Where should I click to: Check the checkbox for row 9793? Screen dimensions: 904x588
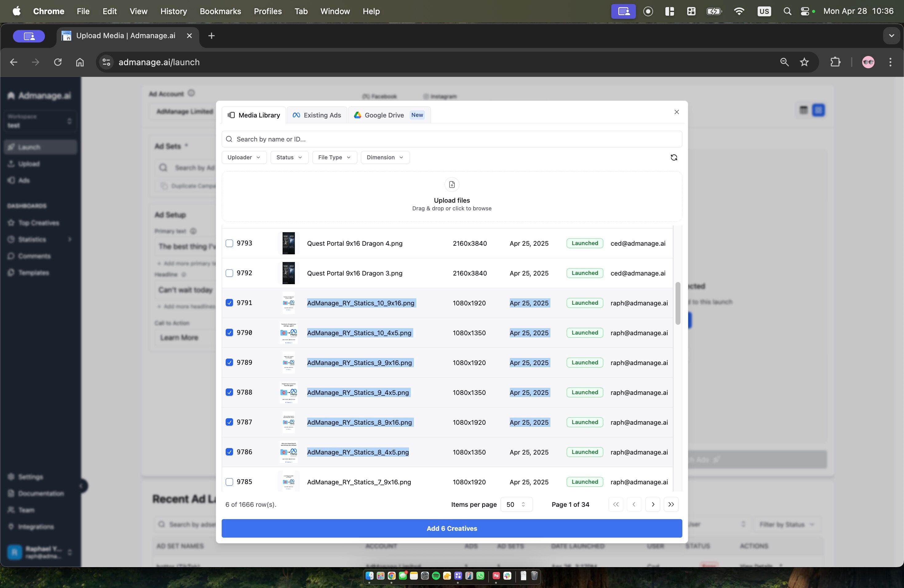229,243
